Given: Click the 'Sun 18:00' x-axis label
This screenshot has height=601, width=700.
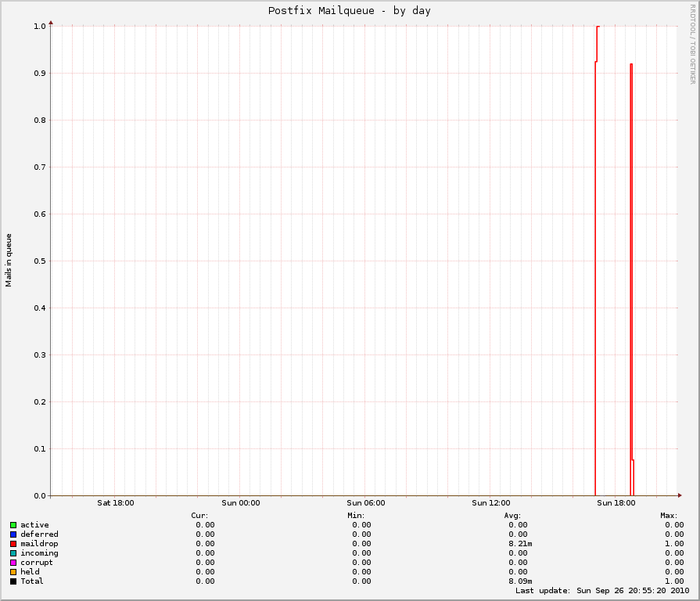Looking at the screenshot, I should (x=616, y=502).
